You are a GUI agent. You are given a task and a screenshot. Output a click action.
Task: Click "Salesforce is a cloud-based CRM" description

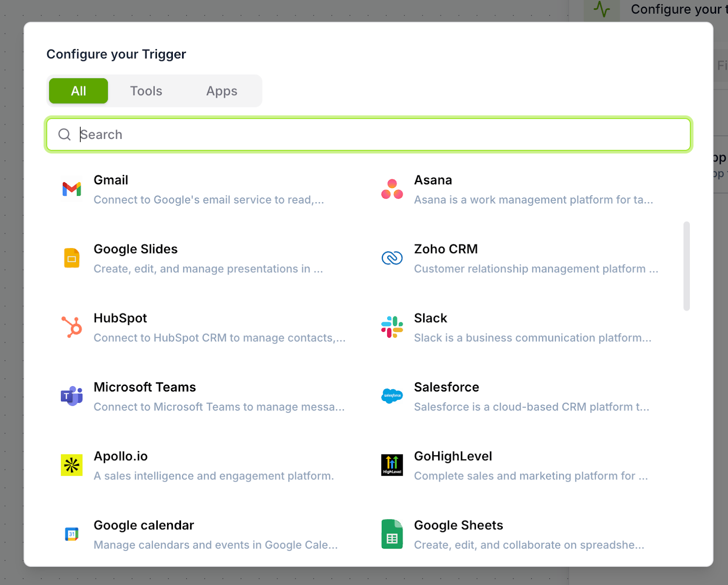tap(531, 407)
